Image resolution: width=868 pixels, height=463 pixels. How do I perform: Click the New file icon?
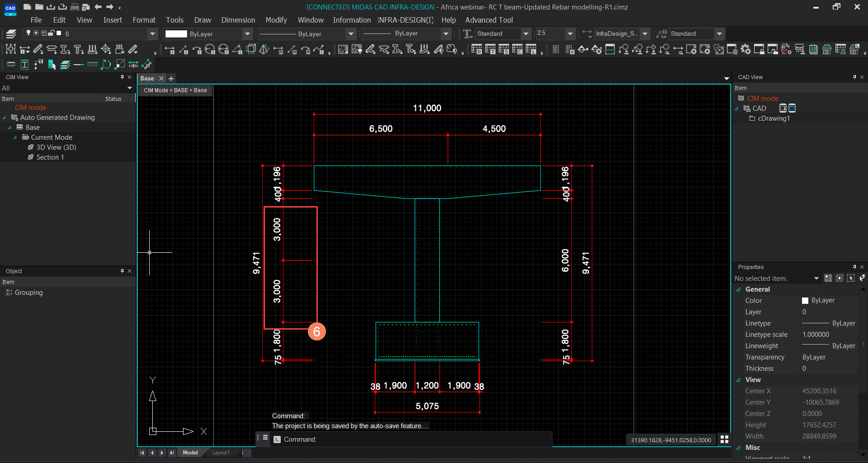point(27,7)
